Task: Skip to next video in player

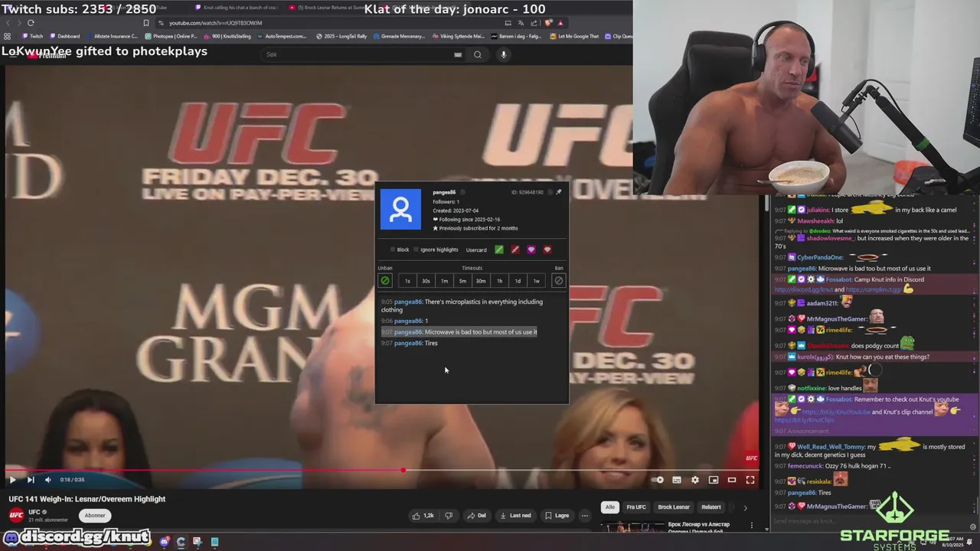Action: pyautogui.click(x=31, y=480)
